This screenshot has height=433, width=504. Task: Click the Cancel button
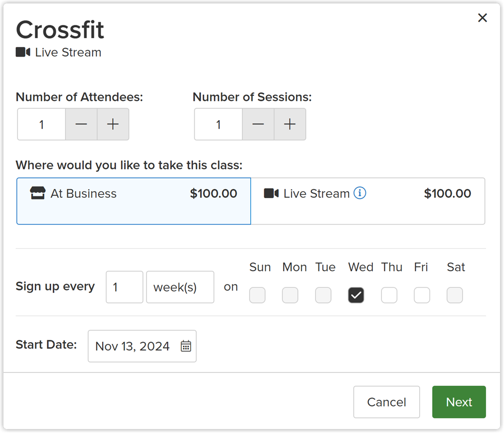tap(386, 402)
